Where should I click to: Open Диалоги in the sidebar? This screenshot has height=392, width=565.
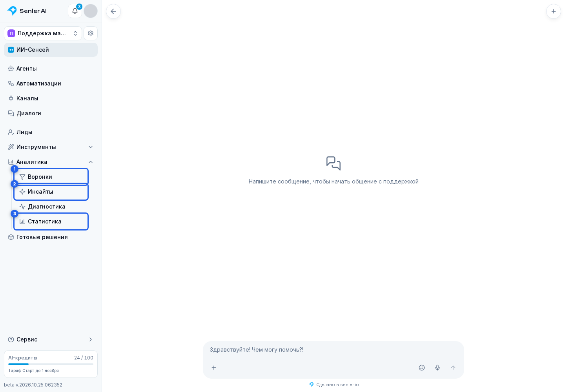pos(51,113)
